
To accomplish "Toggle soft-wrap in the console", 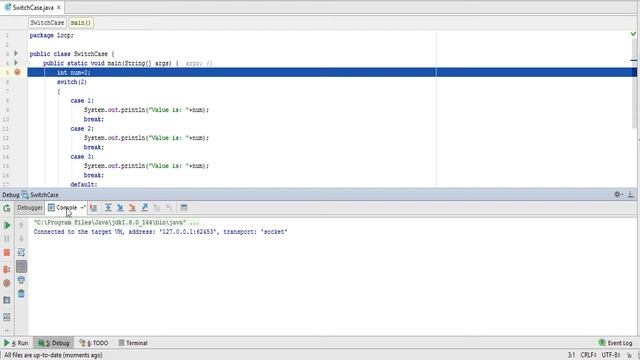I will tap(21, 253).
